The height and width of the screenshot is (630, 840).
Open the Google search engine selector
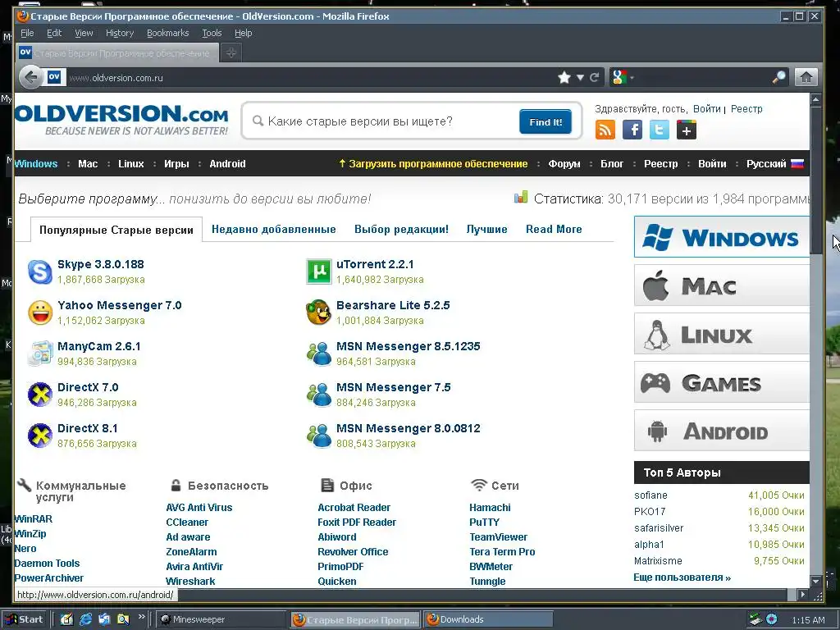point(623,78)
